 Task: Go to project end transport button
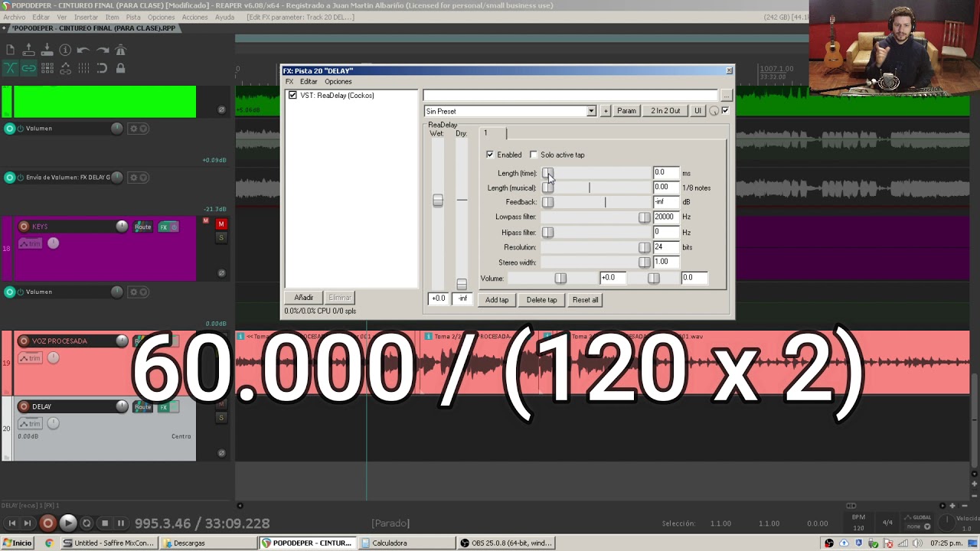(x=28, y=523)
